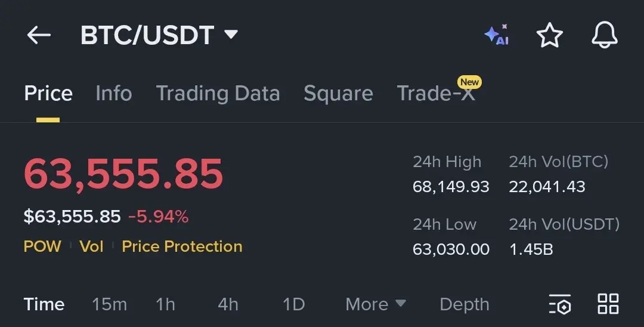
Task: Switch chart to the 1D interval
Action: pyautogui.click(x=293, y=304)
